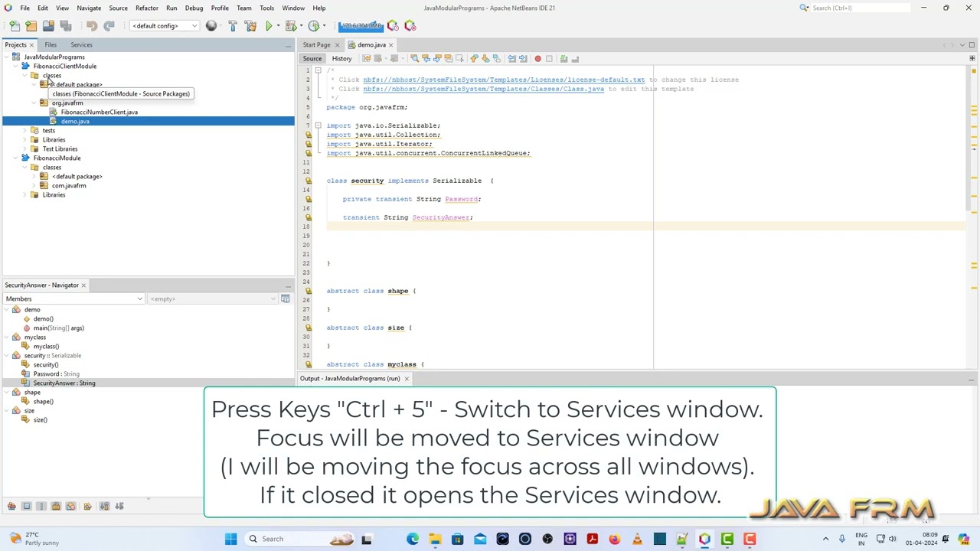The width and height of the screenshot is (980, 551).
Task: Select FibonacciNumberClient.java in project tree
Action: pos(100,112)
